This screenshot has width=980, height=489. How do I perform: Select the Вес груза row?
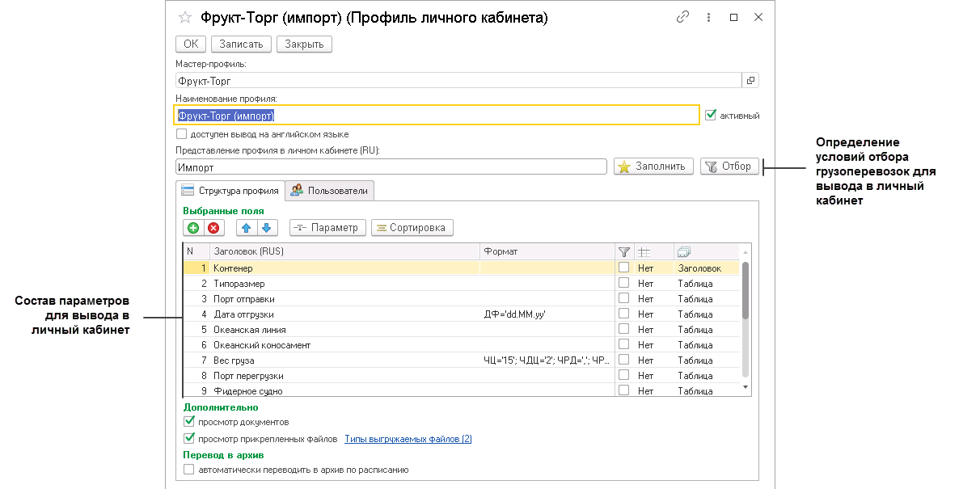462,360
